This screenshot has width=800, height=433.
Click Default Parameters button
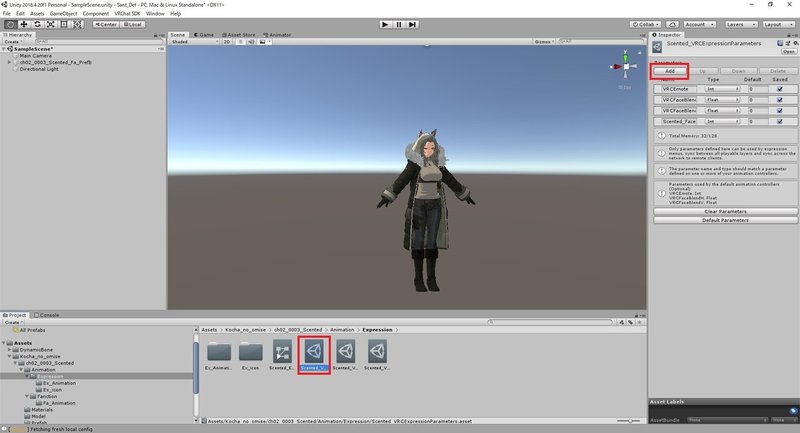[726, 220]
